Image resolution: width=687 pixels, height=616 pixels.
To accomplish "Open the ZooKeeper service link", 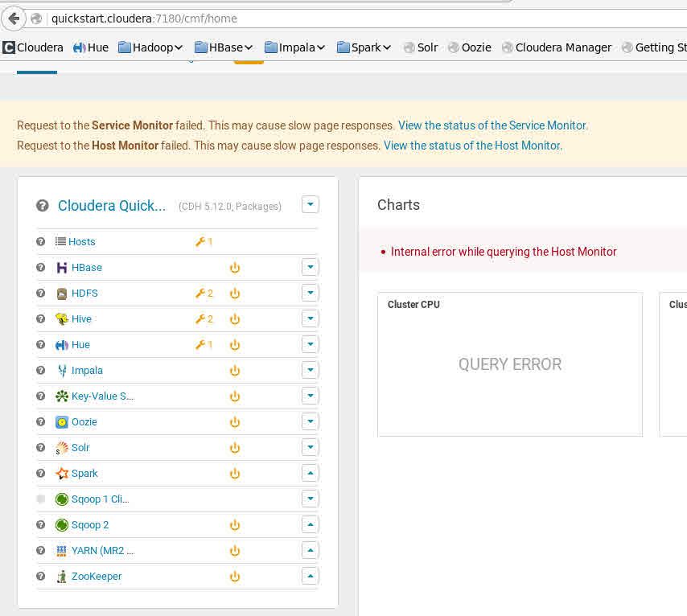I will click(x=97, y=577).
